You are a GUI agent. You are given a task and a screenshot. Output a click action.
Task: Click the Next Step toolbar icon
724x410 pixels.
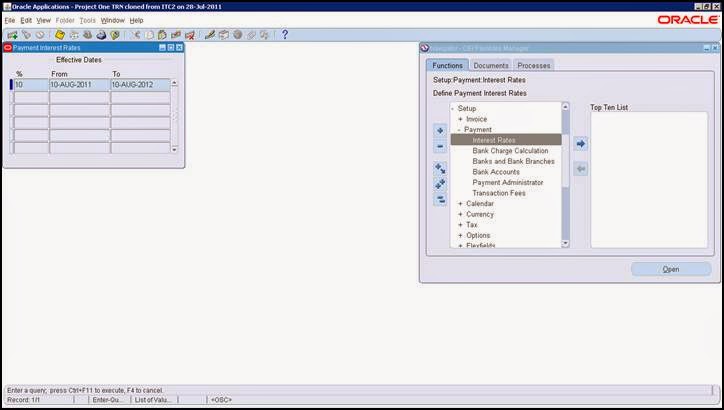[x=74, y=35]
